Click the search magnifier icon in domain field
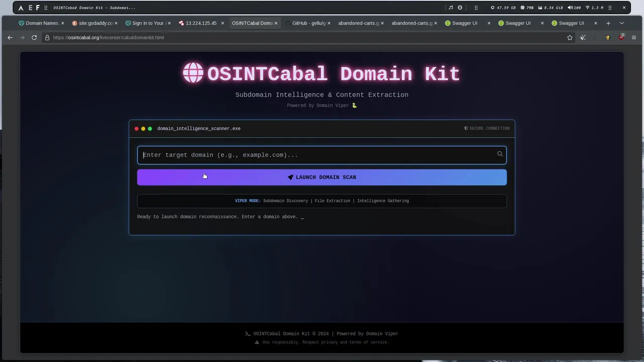 click(500, 154)
